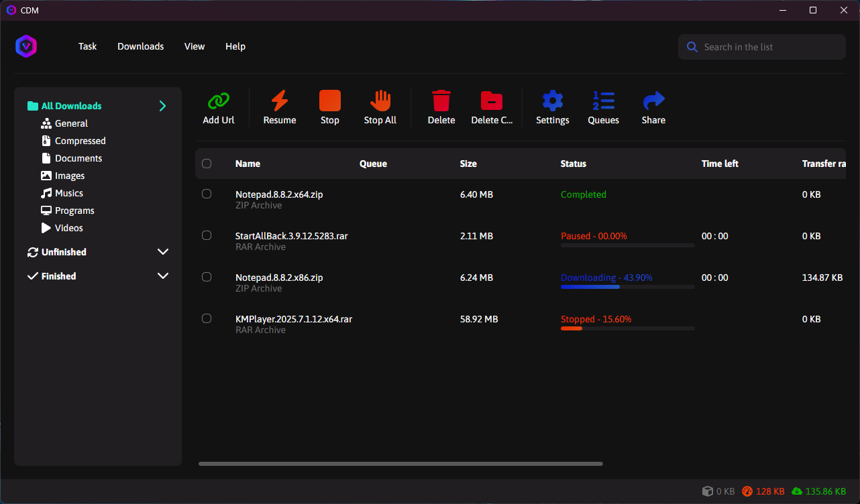This screenshot has height=504, width=860.
Task: Select the StartAllBack.3.9.12.5283.rar checkbox
Action: 207,235
